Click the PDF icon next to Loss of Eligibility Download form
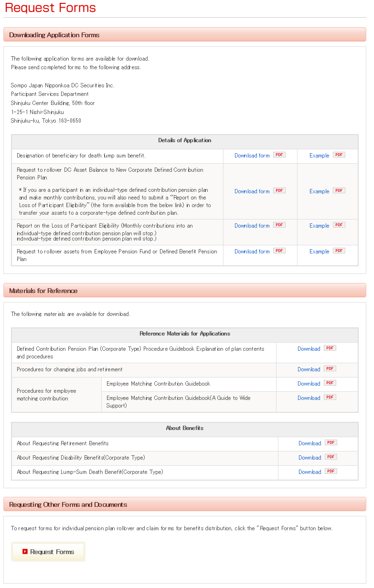The height and width of the screenshot is (588, 374). tap(279, 225)
